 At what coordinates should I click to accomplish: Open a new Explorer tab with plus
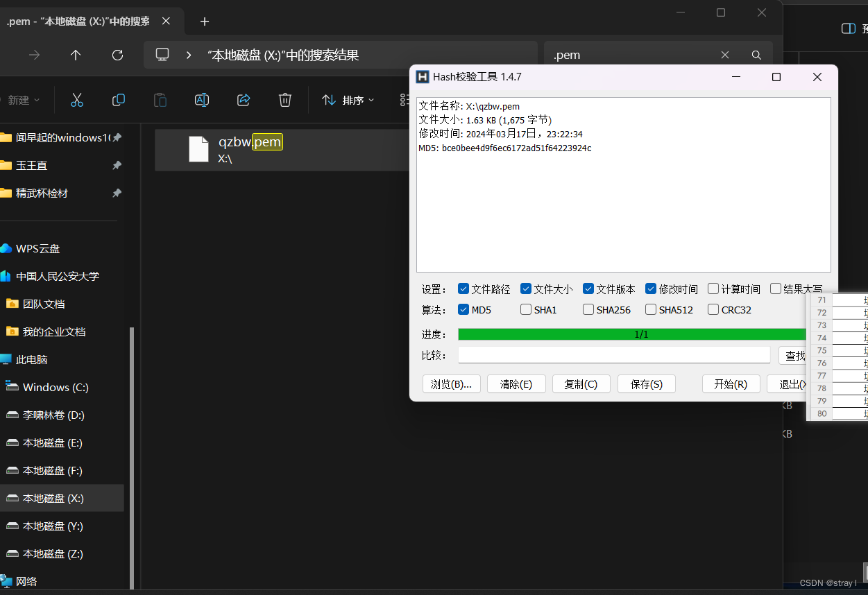[x=204, y=21]
